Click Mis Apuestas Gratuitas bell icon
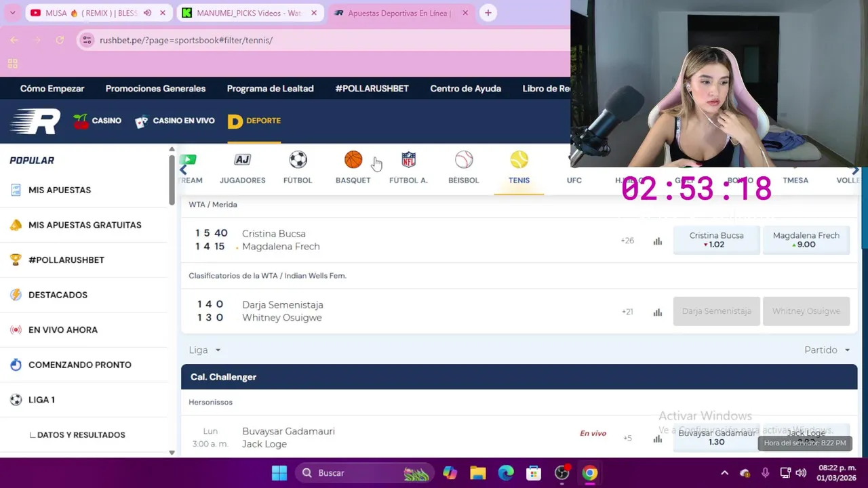Image resolution: width=868 pixels, height=488 pixels. pyautogui.click(x=16, y=225)
